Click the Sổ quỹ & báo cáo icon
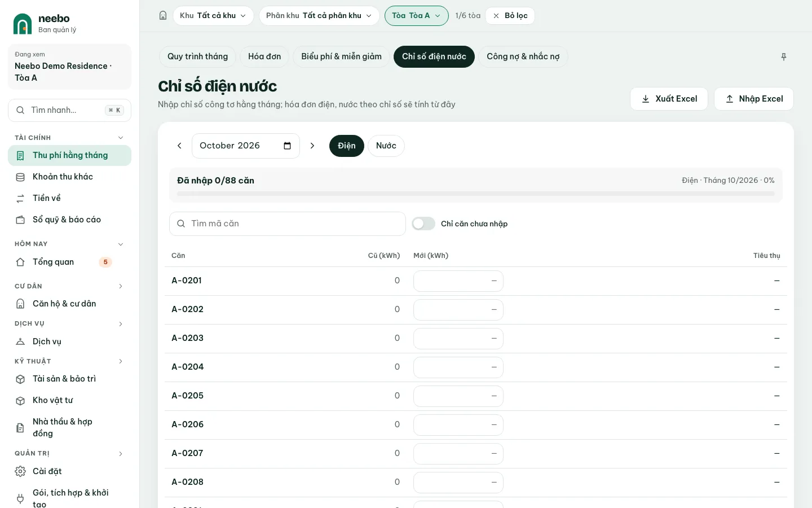812x508 pixels. (20, 220)
